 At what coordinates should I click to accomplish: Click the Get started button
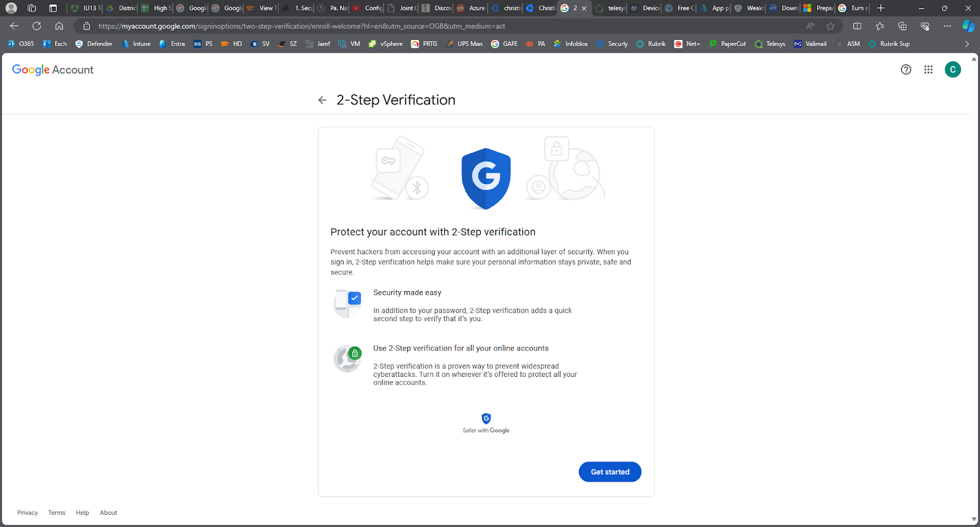[610, 472]
